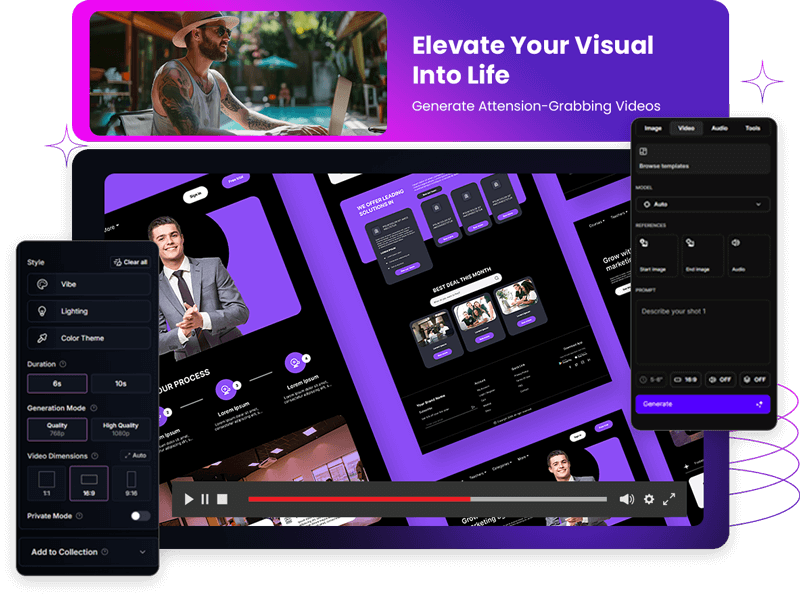The width and height of the screenshot is (800, 596).
Task: Click the Clear all style button
Action: [x=130, y=262]
